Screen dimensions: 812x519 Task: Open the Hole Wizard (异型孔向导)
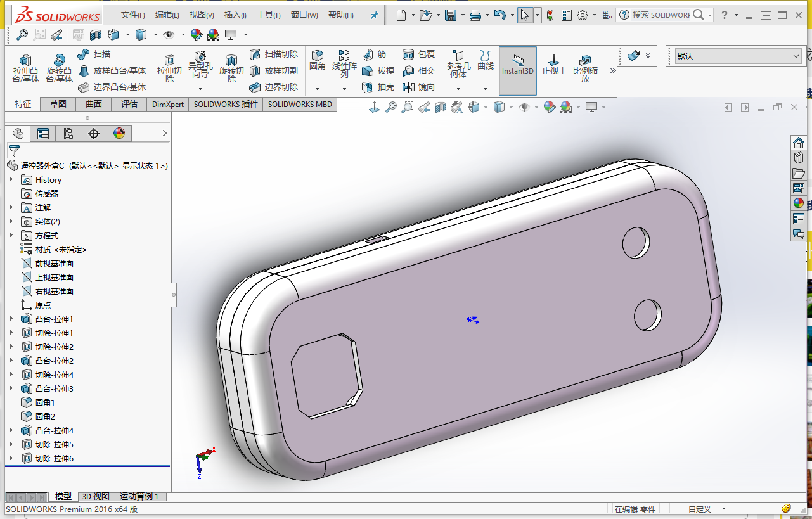click(x=200, y=65)
